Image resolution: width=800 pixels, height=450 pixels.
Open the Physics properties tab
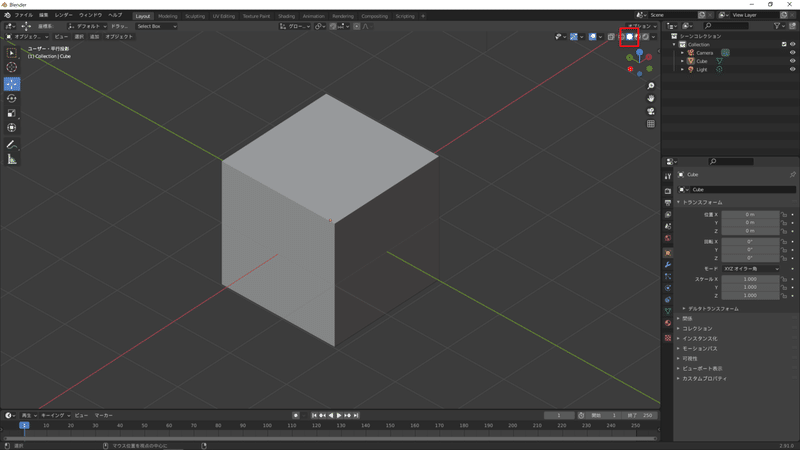668,288
